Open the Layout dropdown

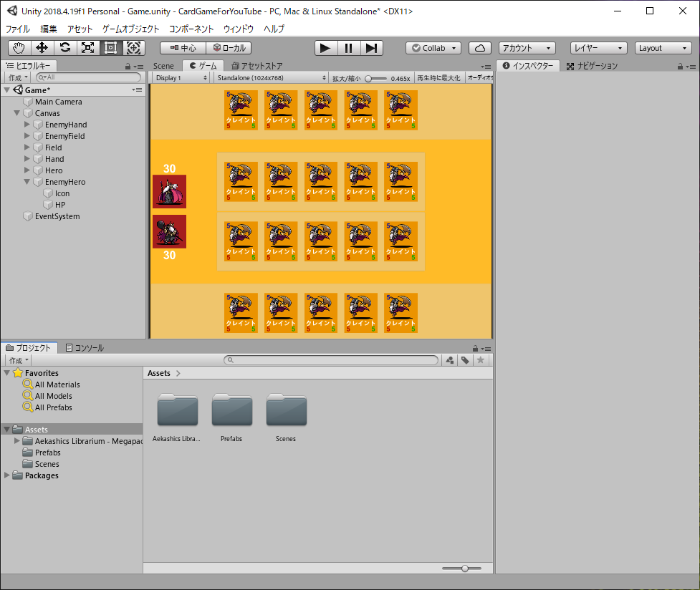pyautogui.click(x=663, y=48)
